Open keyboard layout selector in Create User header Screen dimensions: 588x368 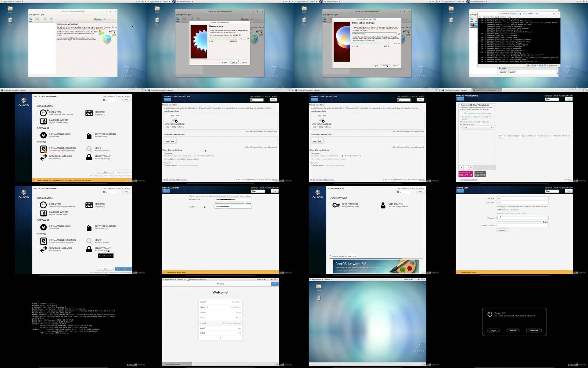point(552,191)
